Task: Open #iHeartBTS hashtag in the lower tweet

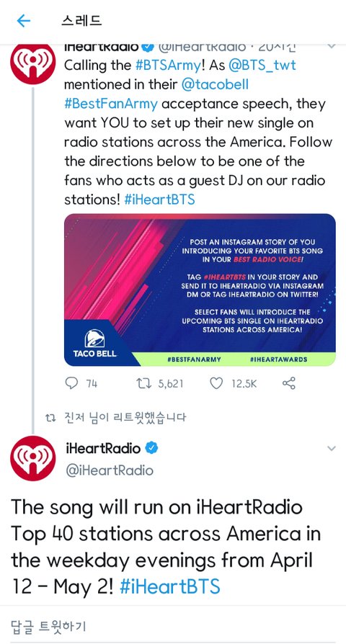Action: [169, 586]
